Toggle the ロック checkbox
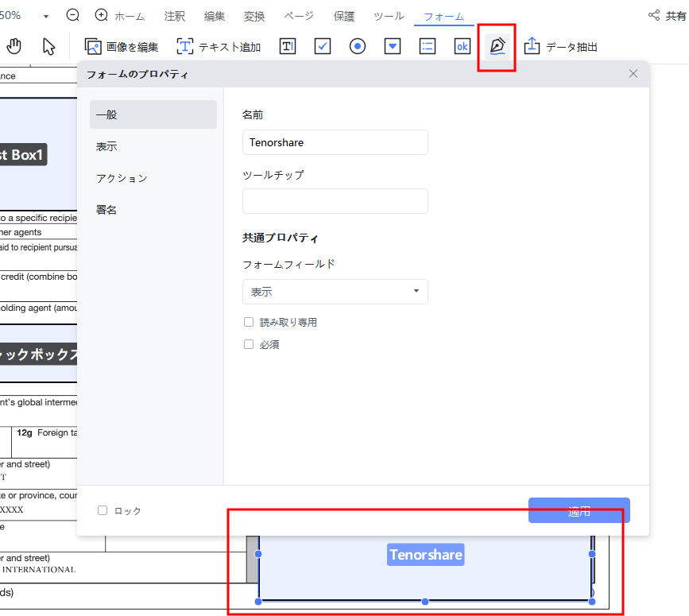The image size is (689, 616). 103,510
